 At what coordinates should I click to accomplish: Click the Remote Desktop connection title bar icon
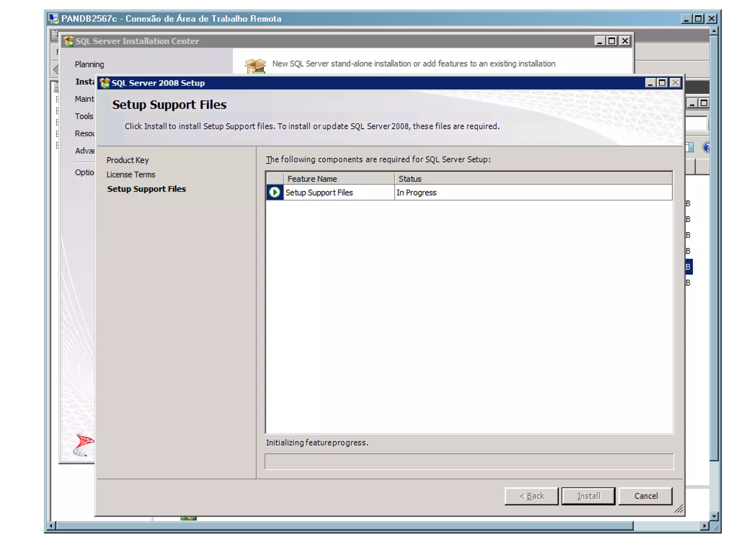54,19
